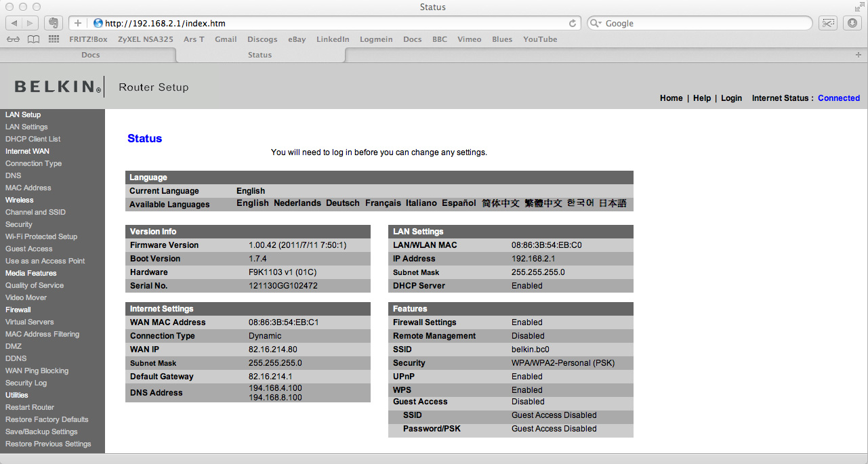The width and height of the screenshot is (868, 464).
Task: Open the ZyXEL NSA325 bookmark
Action: pos(146,39)
